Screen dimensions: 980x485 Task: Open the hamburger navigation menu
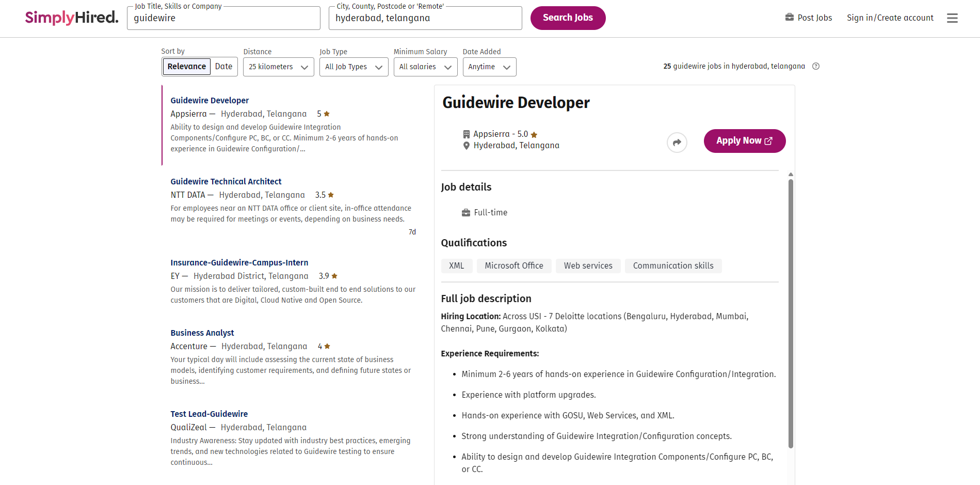(952, 18)
